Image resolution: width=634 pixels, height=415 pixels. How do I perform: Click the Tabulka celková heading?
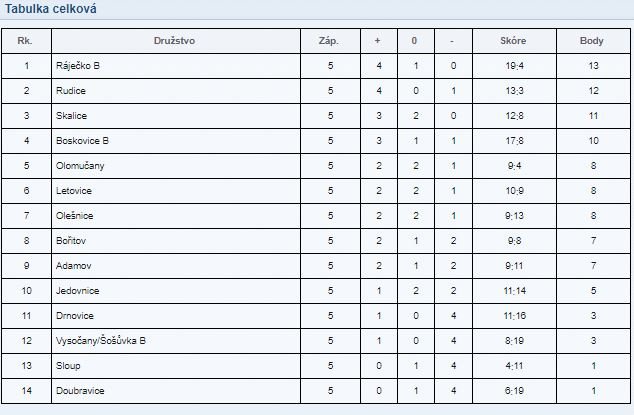pos(51,9)
